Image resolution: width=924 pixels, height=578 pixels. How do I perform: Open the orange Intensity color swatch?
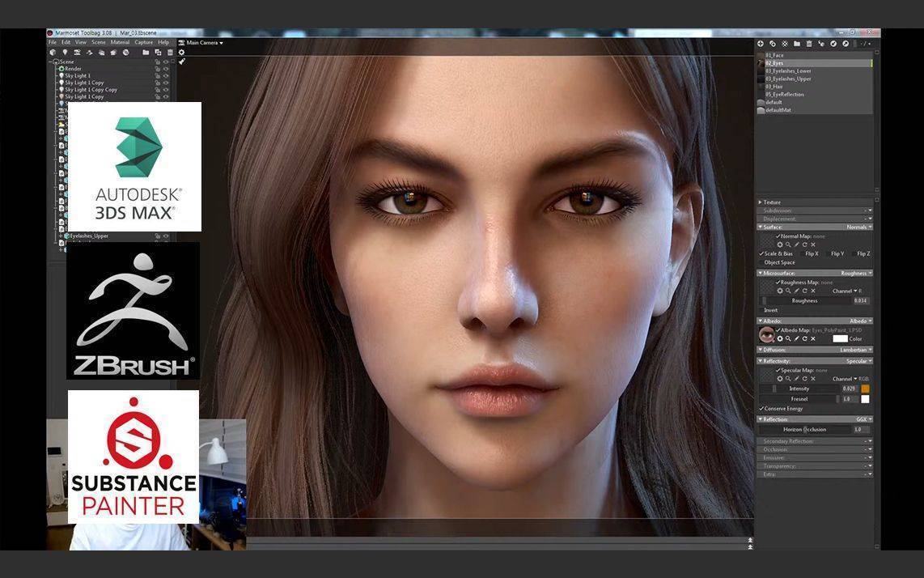pyautogui.click(x=866, y=389)
